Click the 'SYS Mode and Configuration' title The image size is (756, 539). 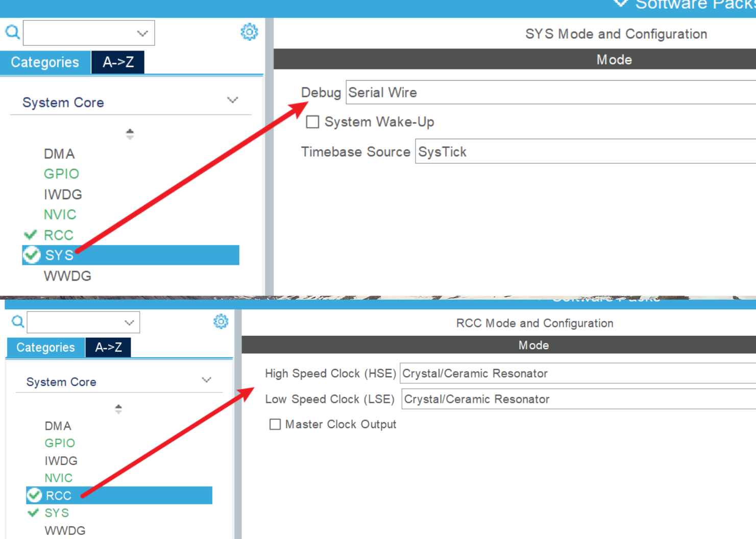(616, 34)
